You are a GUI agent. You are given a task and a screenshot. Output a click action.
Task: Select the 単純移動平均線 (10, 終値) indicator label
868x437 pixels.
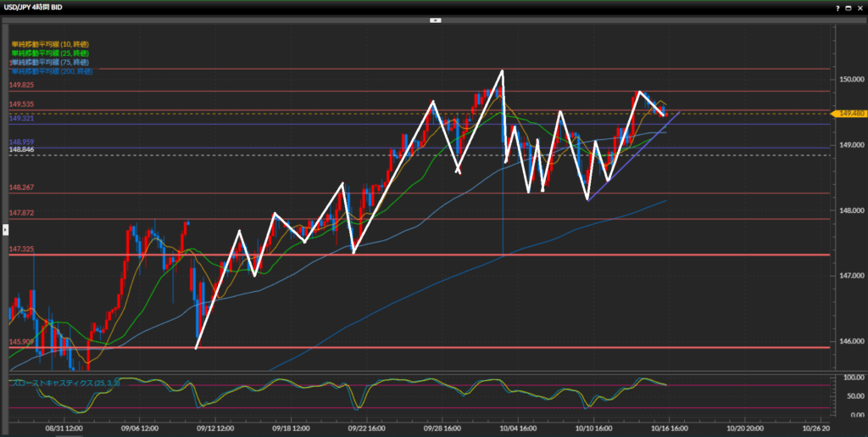50,44
